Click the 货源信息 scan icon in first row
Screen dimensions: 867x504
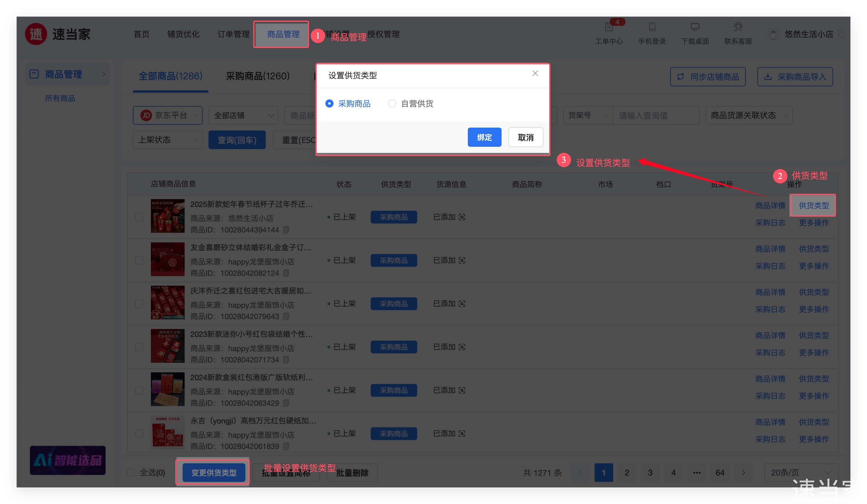coord(462,217)
